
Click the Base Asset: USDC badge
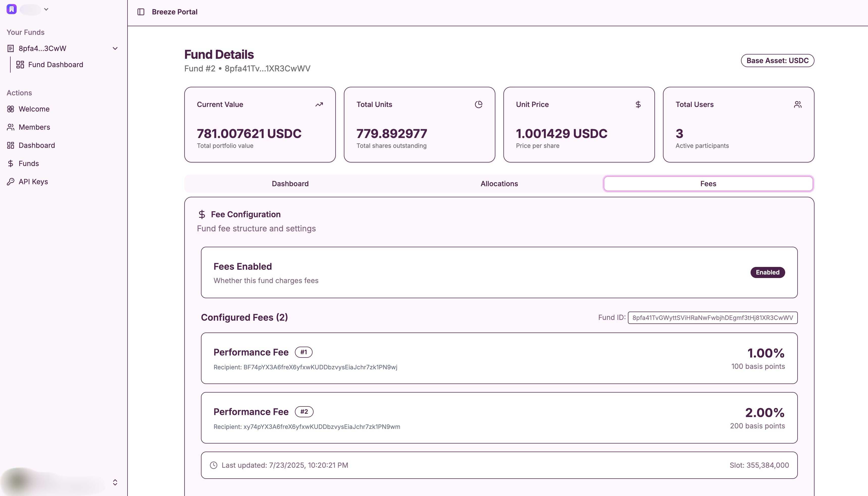(x=777, y=60)
